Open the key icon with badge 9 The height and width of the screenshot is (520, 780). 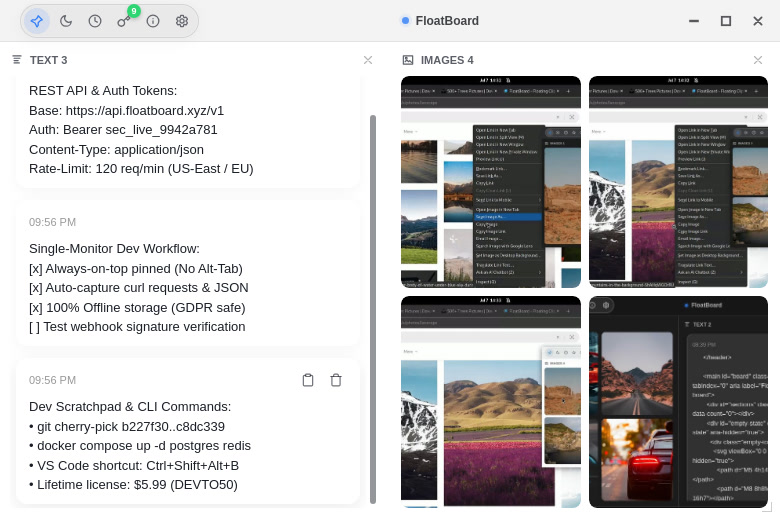(124, 21)
